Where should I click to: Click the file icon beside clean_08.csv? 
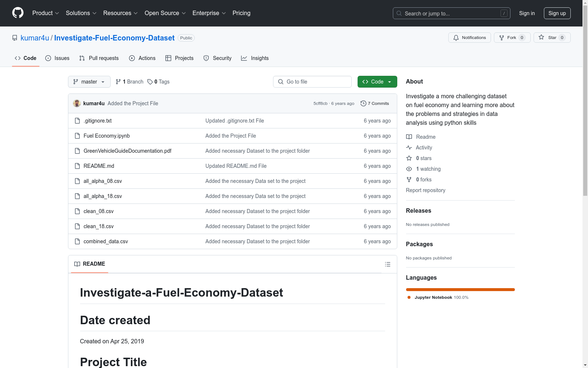tap(77, 211)
